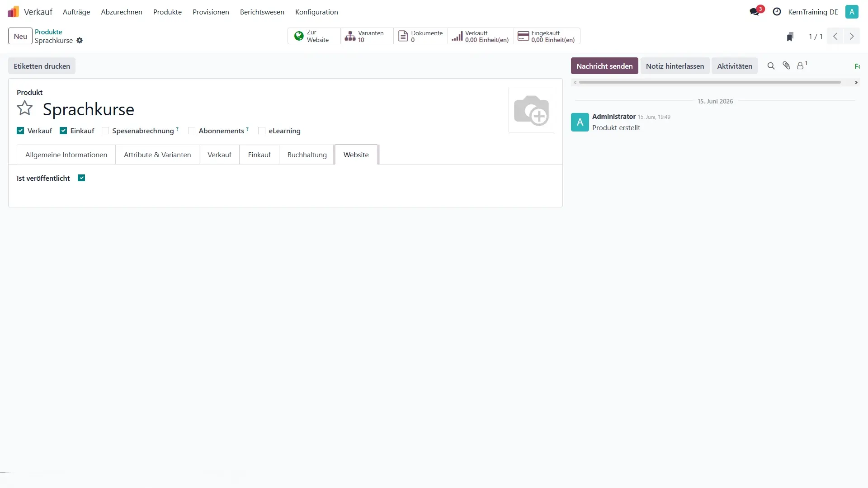
Task: Open the Abzurechnen menu
Action: [x=122, y=12]
